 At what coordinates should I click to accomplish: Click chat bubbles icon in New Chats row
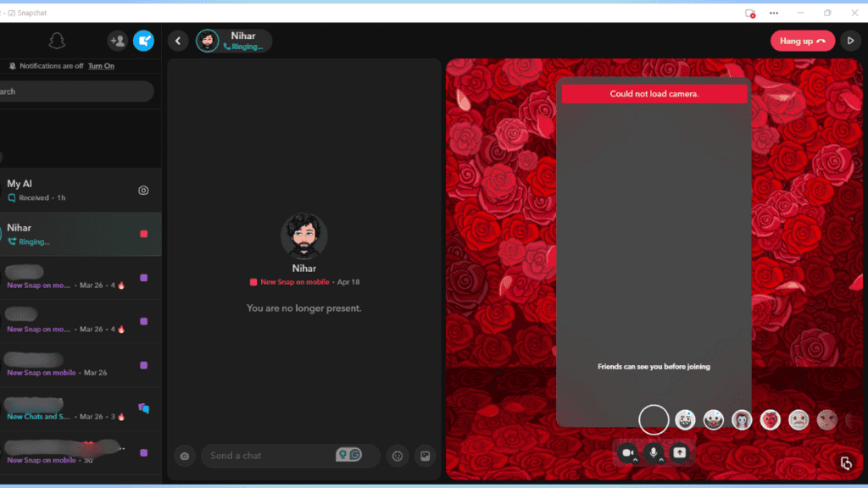tap(144, 408)
